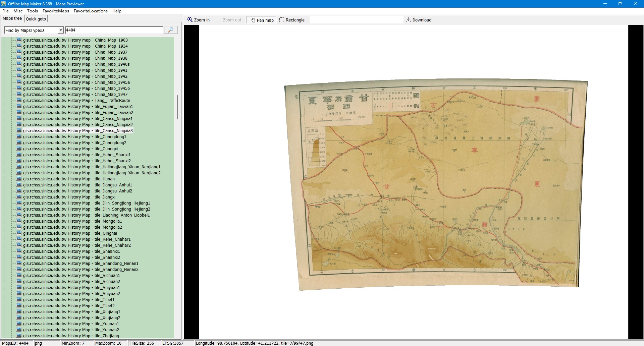Click the icon next to tile_Zhejiang

tap(19, 336)
